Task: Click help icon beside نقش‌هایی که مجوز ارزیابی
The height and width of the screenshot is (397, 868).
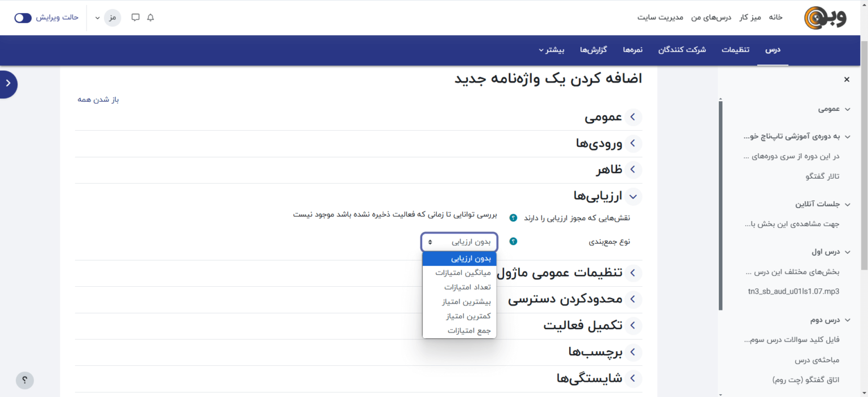Action: click(x=513, y=218)
